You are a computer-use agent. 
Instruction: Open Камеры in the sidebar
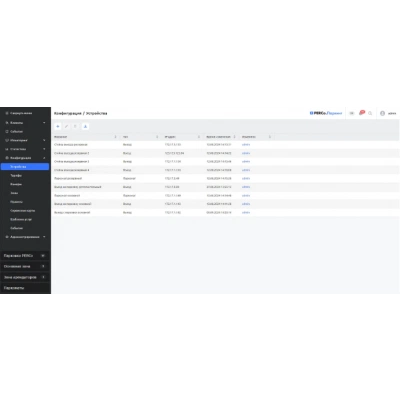click(16, 184)
